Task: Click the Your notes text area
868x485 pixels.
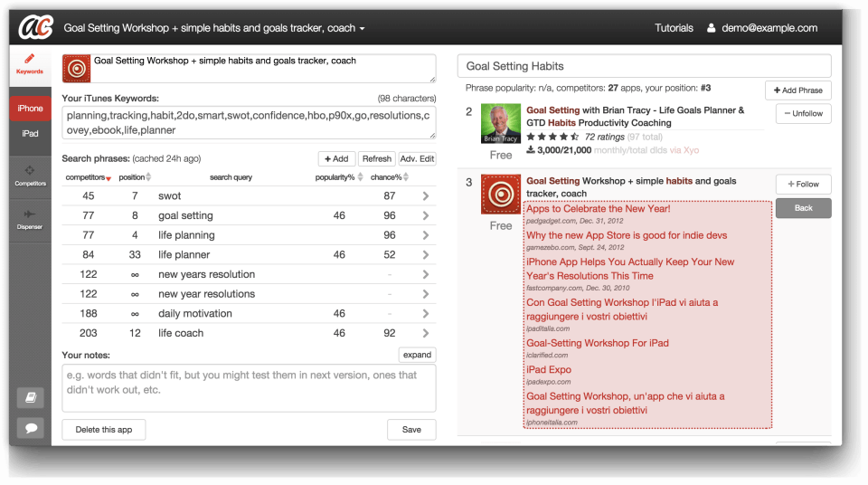Action: (249, 388)
